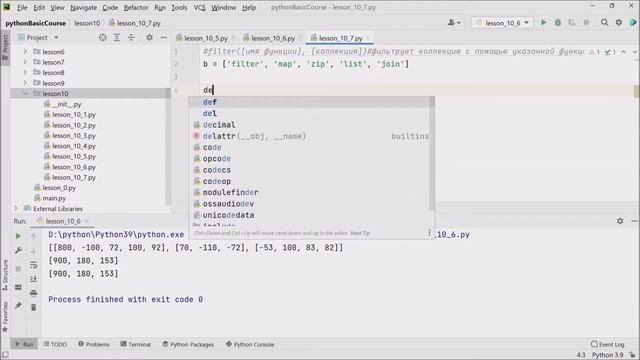Click the locate file target icon in Project panel
The height and width of the screenshot is (360, 640).
(102, 38)
